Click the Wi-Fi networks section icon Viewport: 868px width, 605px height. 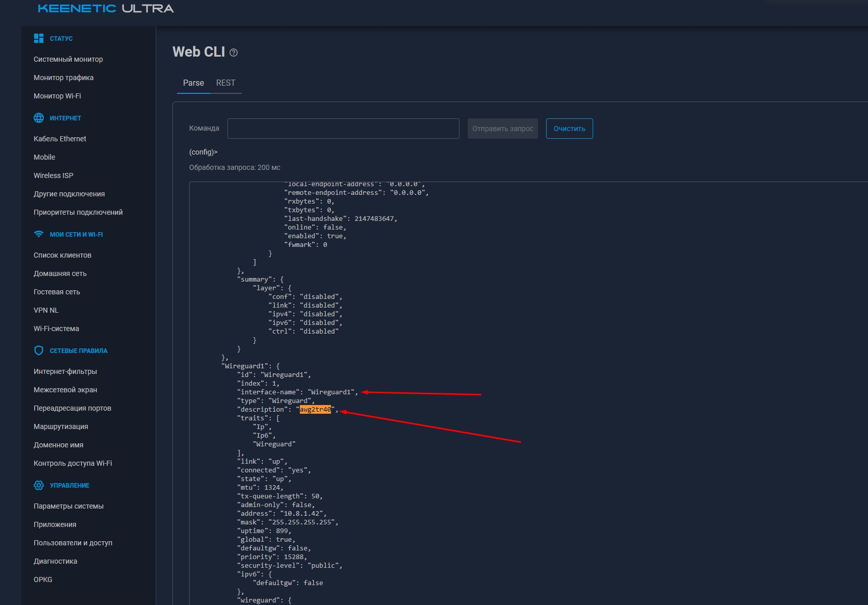[39, 234]
